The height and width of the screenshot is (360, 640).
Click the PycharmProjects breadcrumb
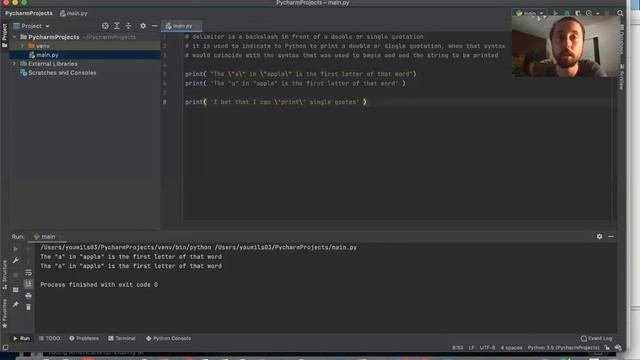point(29,13)
